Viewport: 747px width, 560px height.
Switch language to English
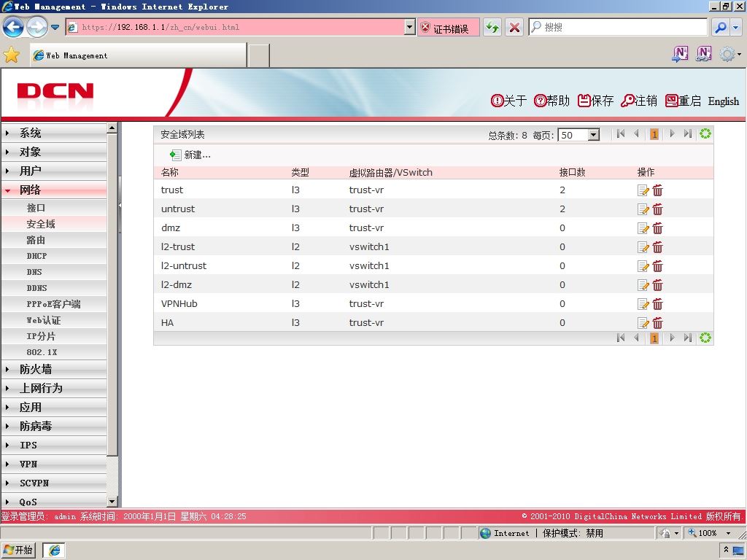(723, 101)
